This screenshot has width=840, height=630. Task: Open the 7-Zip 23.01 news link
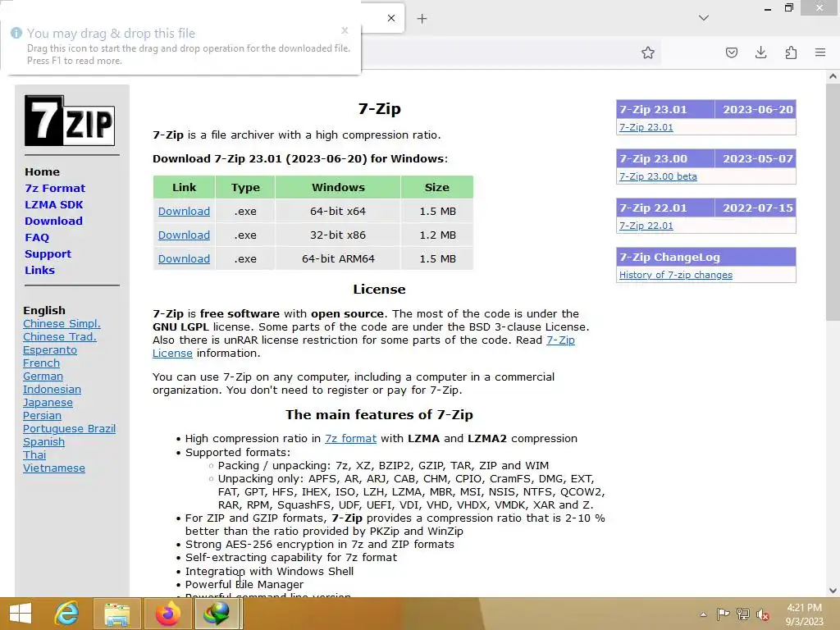646,127
